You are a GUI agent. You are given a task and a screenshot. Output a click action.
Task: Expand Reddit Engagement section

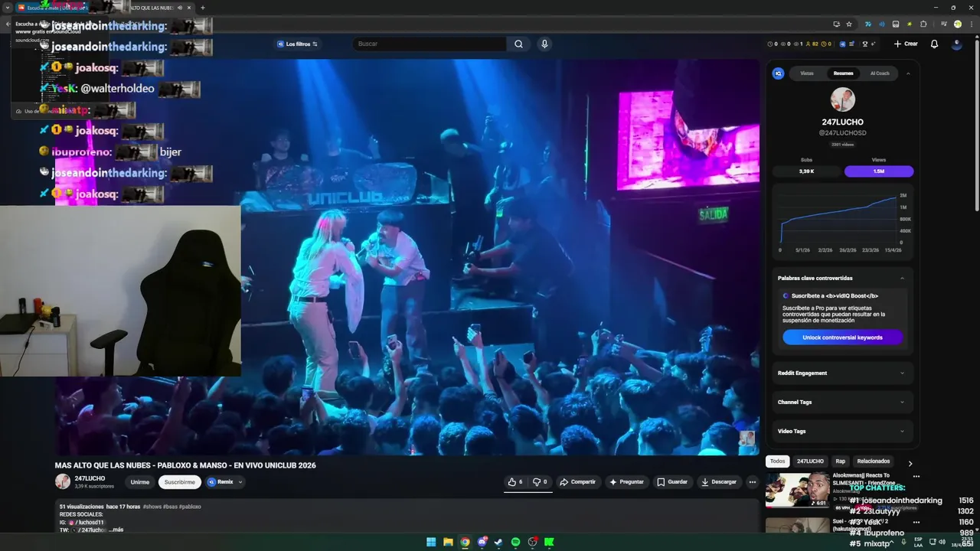click(x=842, y=373)
